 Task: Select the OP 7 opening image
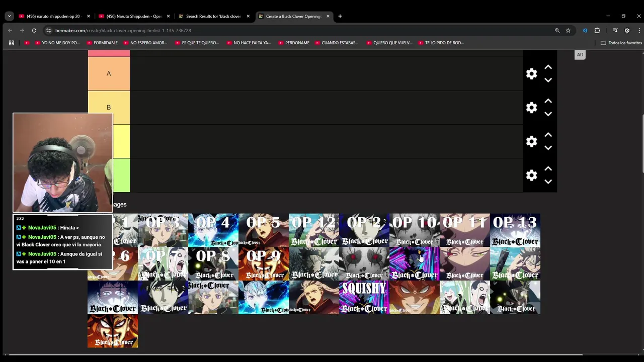pyautogui.click(x=163, y=263)
